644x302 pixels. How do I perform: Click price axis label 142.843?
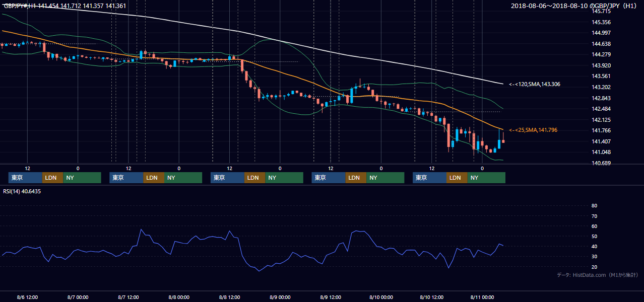tap(601, 98)
